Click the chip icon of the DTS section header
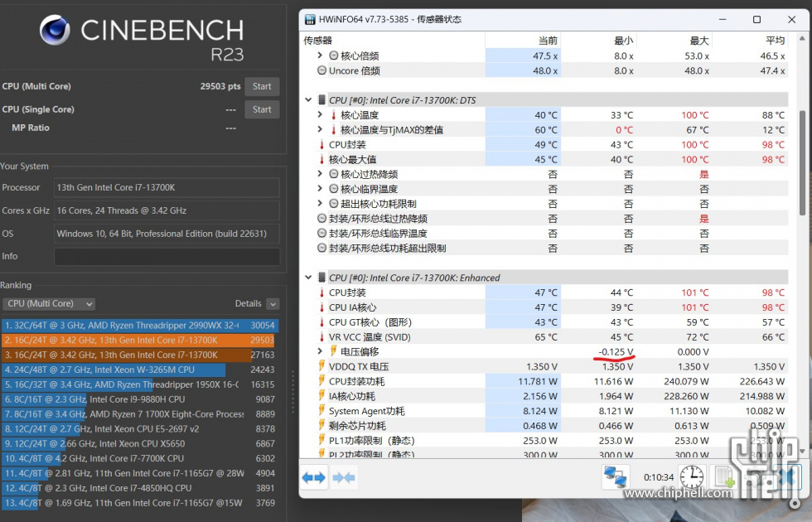812x522 pixels. pyautogui.click(x=321, y=100)
